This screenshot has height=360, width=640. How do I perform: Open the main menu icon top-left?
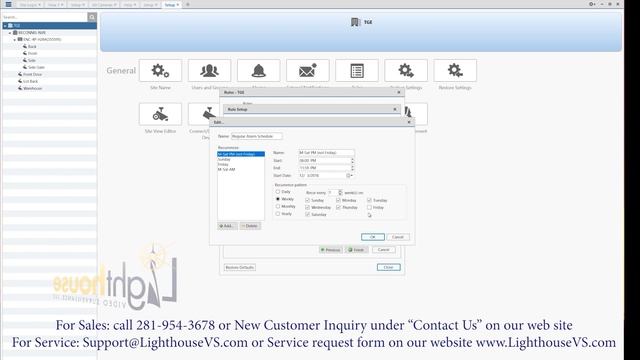(x=8, y=4)
